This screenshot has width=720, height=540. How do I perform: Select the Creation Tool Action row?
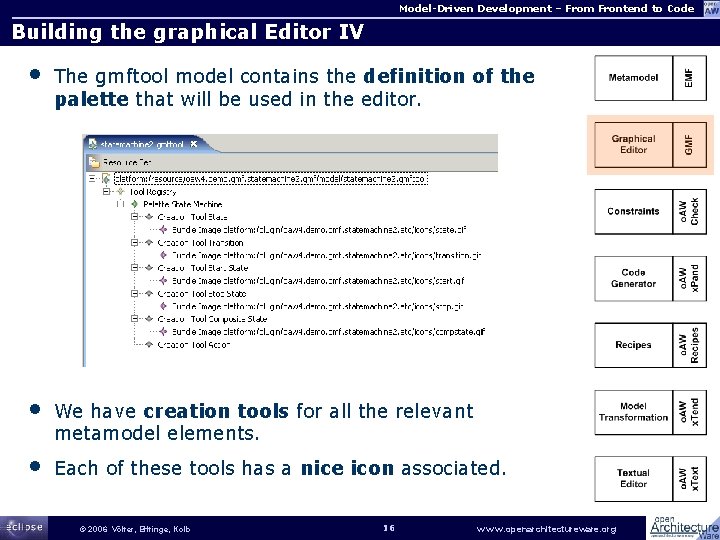point(193,345)
